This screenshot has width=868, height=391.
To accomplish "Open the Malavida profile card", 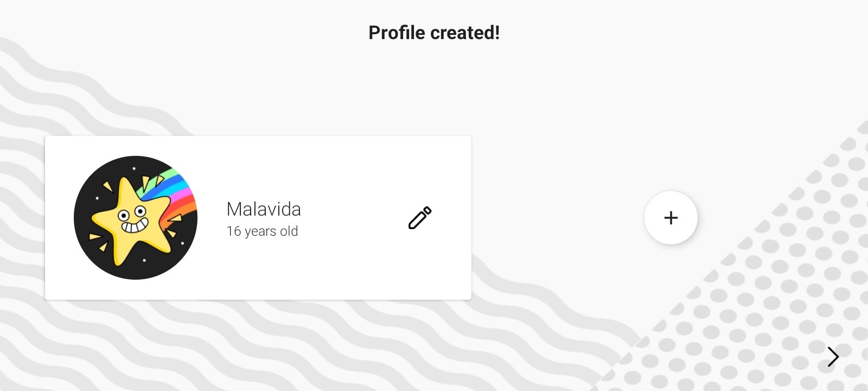I will (258, 218).
